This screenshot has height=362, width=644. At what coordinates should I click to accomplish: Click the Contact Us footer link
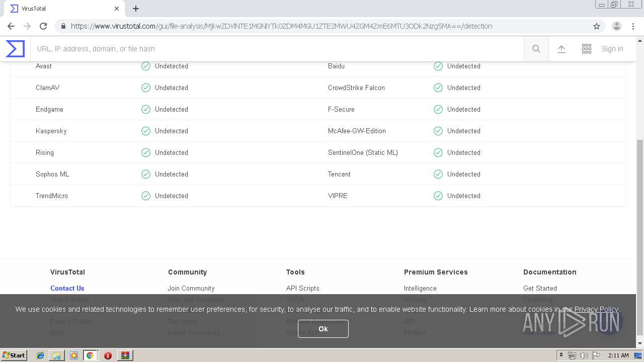(x=67, y=288)
